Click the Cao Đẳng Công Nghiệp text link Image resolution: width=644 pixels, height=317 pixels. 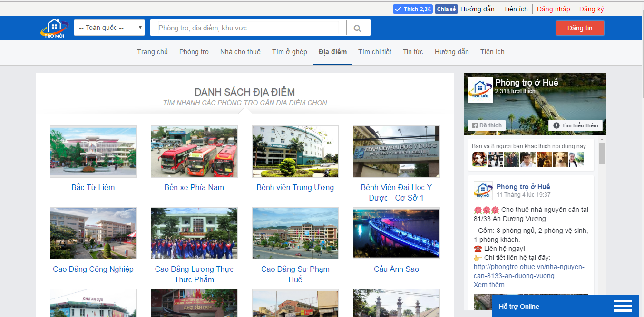pos(93,269)
